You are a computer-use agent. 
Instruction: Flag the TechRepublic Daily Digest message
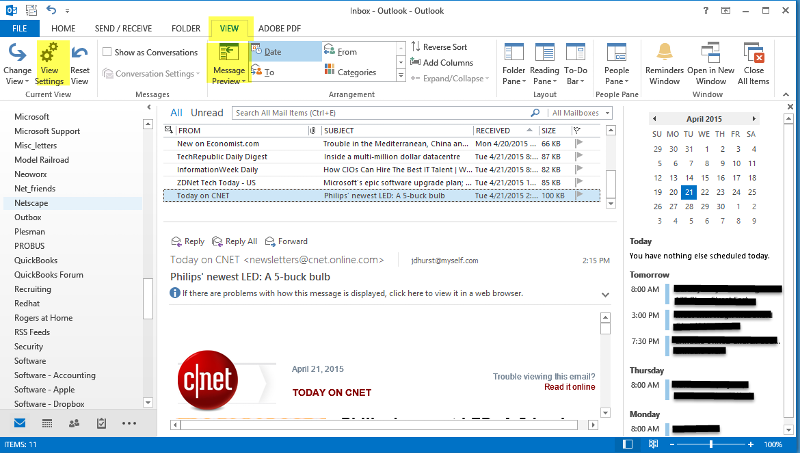click(x=579, y=156)
